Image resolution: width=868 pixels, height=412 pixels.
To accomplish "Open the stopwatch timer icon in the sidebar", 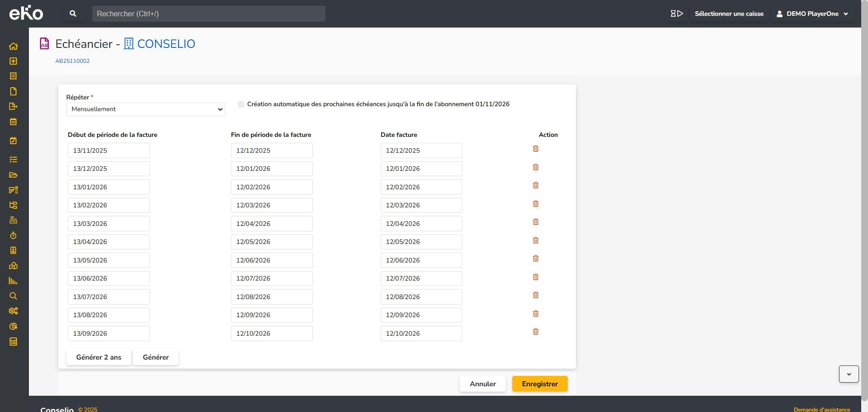I will pos(13,235).
